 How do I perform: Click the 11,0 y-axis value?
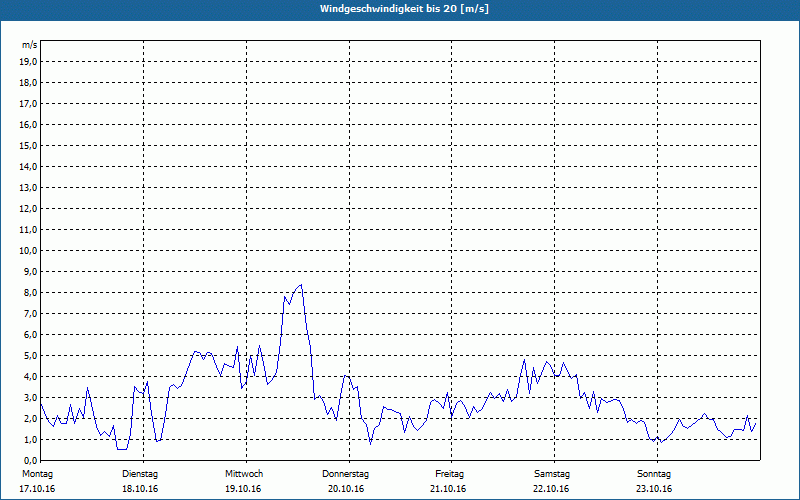click(28, 230)
